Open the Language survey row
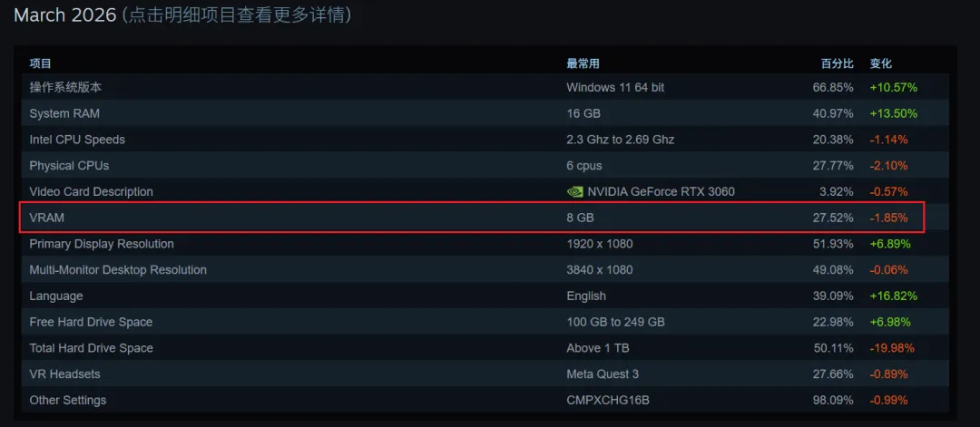Screen dimensions: 980x427 [485, 296]
